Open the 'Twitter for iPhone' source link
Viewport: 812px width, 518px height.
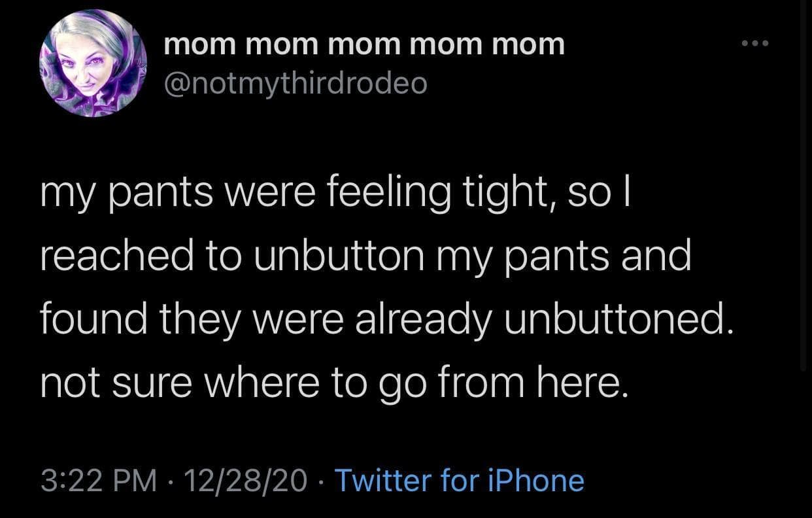[x=459, y=481]
